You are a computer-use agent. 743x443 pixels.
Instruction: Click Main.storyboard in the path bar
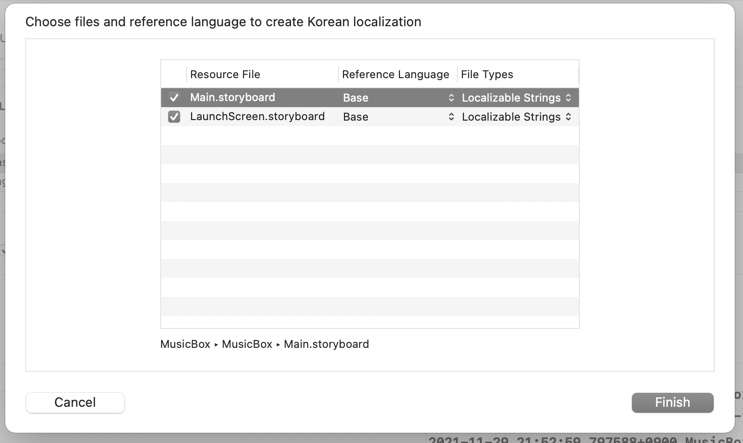point(326,344)
